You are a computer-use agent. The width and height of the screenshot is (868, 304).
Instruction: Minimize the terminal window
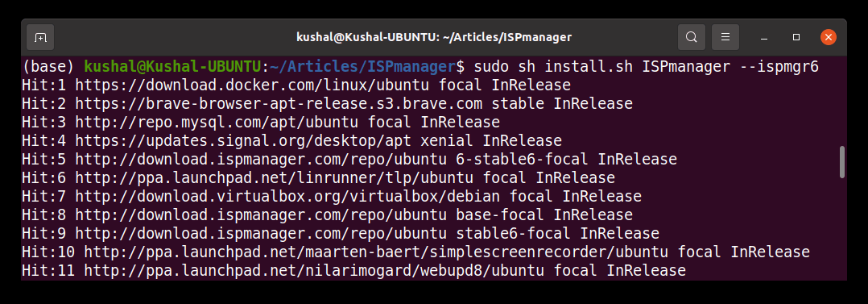[764, 38]
